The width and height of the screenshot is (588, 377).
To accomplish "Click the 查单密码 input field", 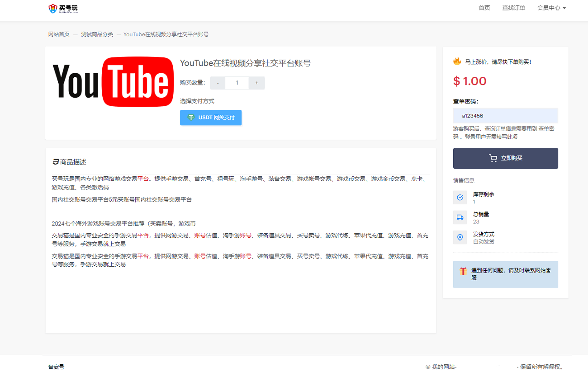I will click(x=505, y=116).
